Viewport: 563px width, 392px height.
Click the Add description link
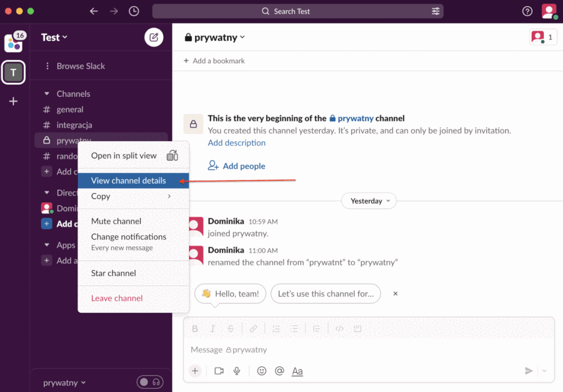coord(236,143)
